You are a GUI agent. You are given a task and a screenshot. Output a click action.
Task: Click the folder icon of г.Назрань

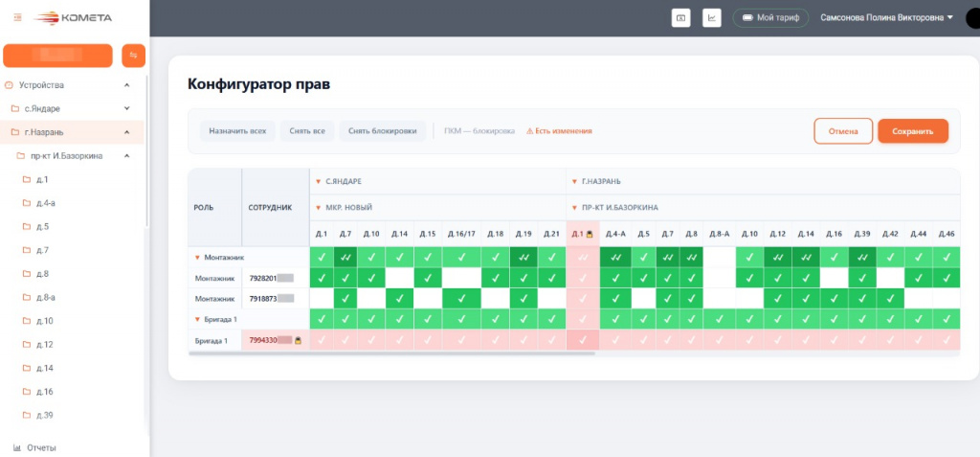pos(15,132)
